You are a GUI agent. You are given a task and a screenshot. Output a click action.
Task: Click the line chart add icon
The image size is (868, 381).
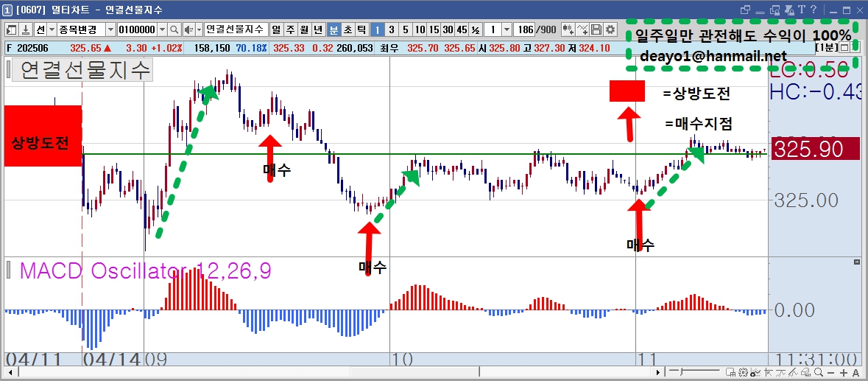tap(582, 29)
